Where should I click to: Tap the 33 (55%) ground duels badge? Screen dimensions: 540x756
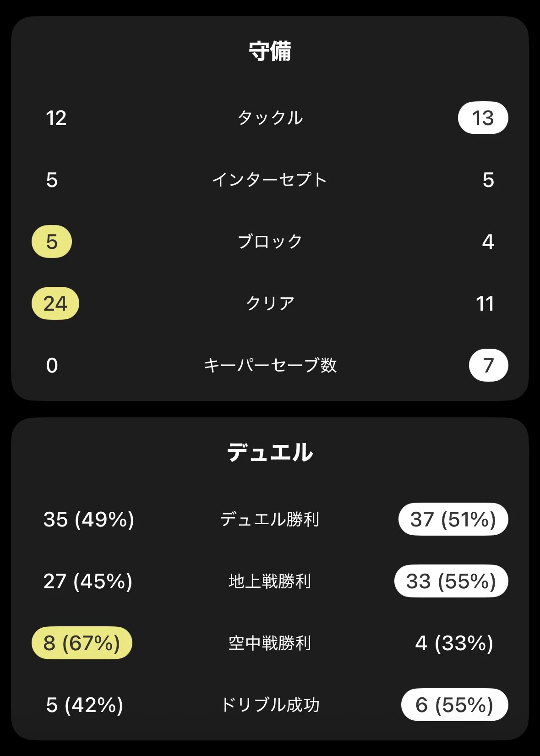[x=451, y=581]
